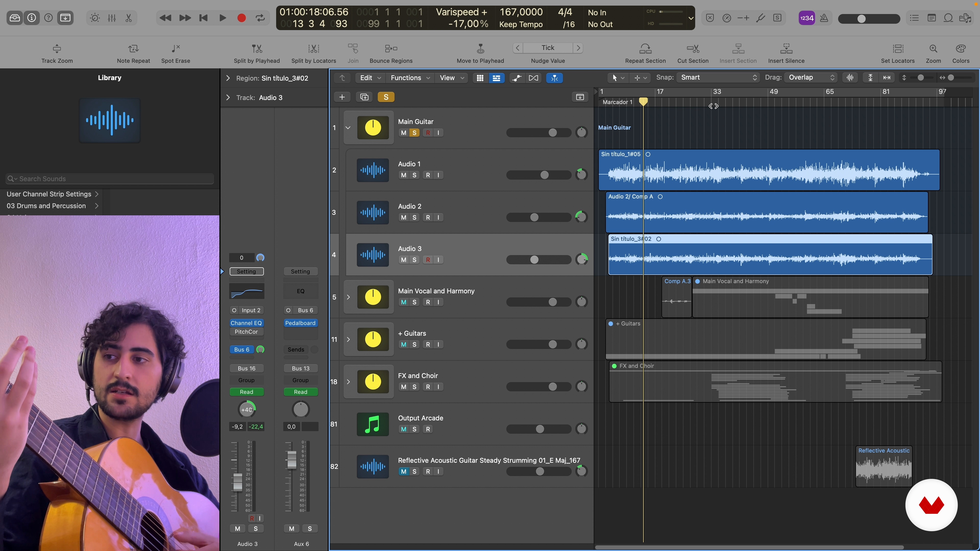Screen dimensions: 980x551
Task: Open the Colors palette icon
Action: pyautogui.click(x=960, y=49)
